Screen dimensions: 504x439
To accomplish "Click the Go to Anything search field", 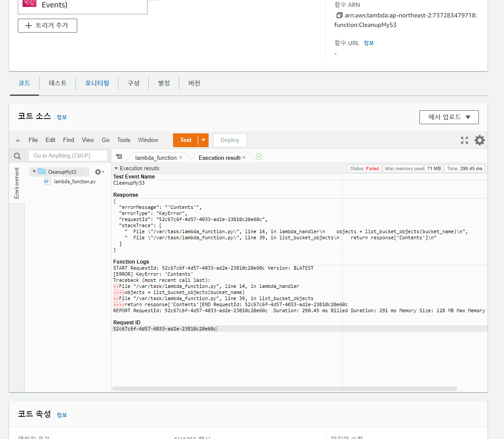I will tap(68, 156).
